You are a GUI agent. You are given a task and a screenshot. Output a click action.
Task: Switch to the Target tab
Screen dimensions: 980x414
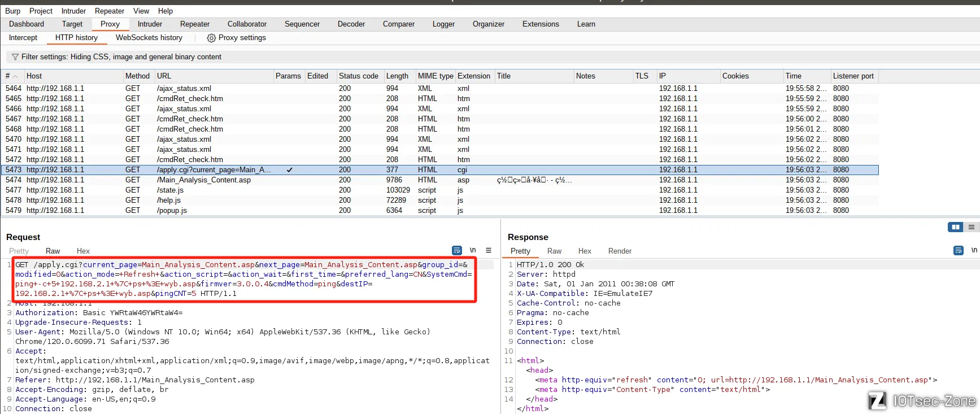[72, 24]
